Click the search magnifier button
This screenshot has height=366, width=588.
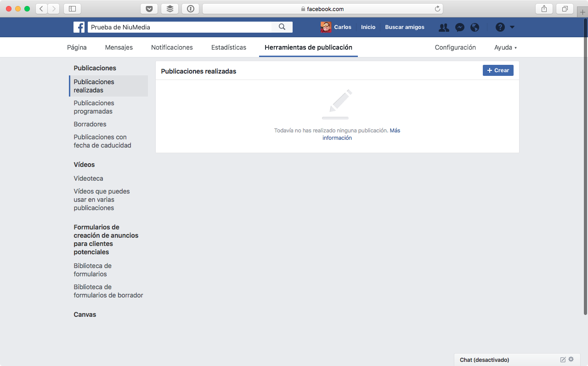pos(282,27)
